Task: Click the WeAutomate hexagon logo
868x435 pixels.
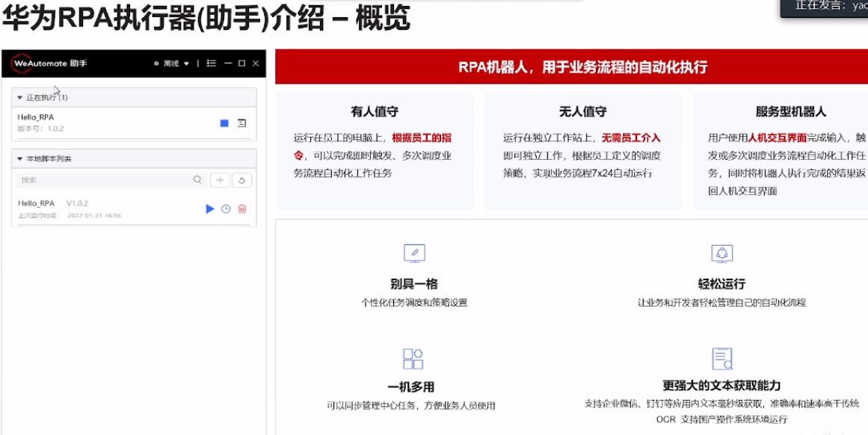Action: click(21, 64)
